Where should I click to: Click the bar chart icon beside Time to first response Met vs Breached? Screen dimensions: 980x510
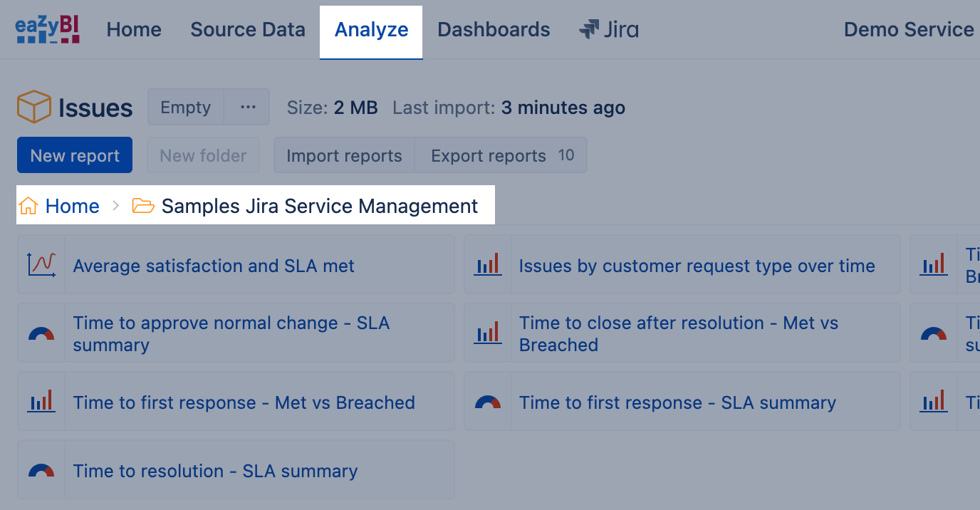pos(41,401)
